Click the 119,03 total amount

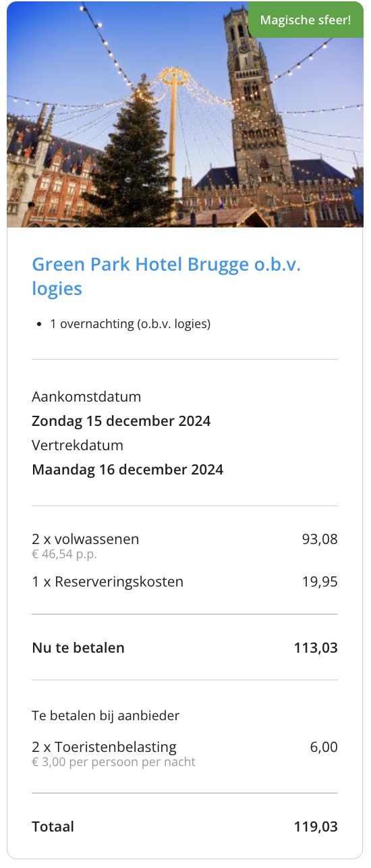point(316,827)
